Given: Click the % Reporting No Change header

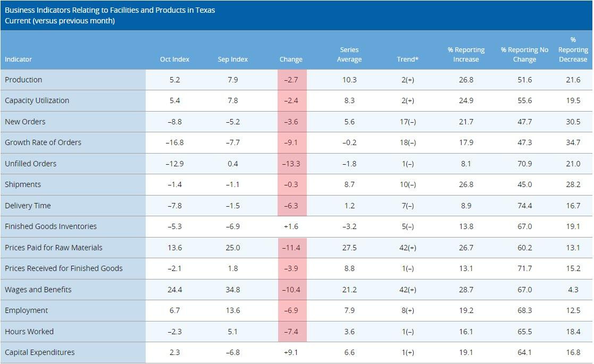Looking at the screenshot, I should (x=524, y=55).
